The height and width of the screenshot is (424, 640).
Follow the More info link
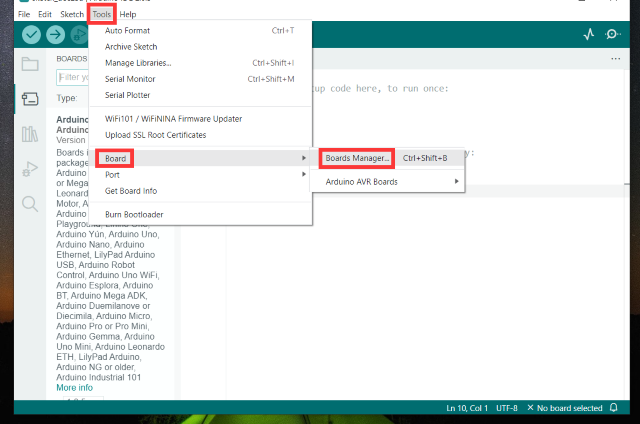pos(75,388)
